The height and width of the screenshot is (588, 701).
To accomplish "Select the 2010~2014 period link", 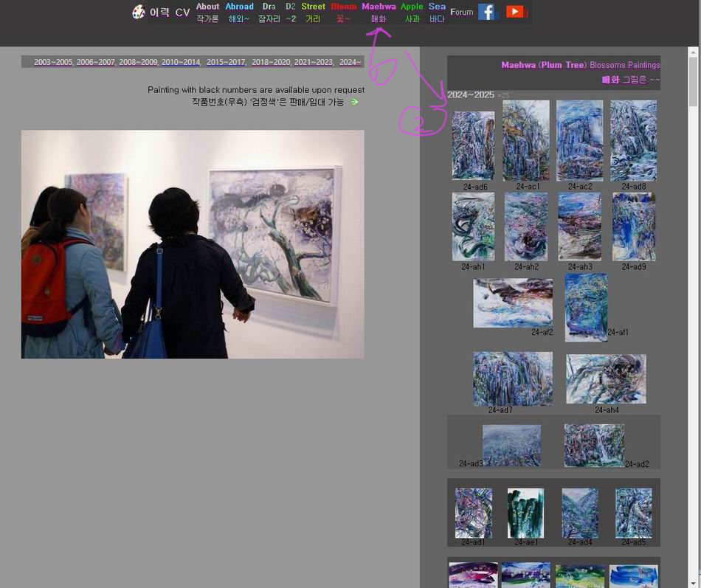I will tap(181, 62).
